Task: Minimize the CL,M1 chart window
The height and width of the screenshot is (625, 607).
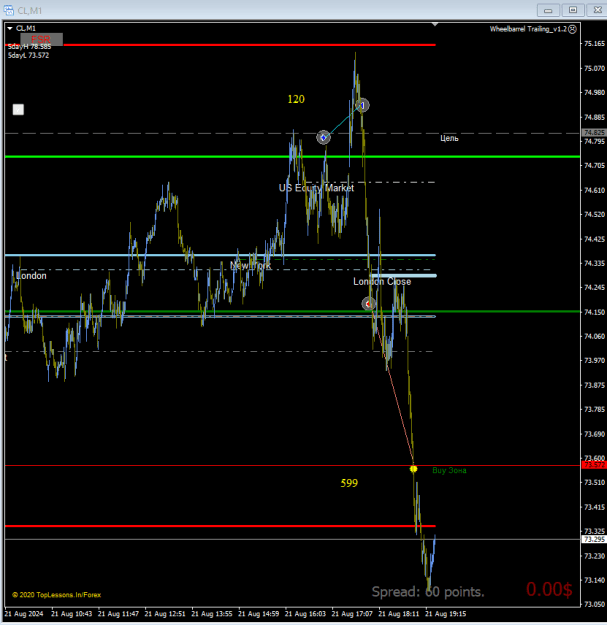Action: (x=548, y=10)
